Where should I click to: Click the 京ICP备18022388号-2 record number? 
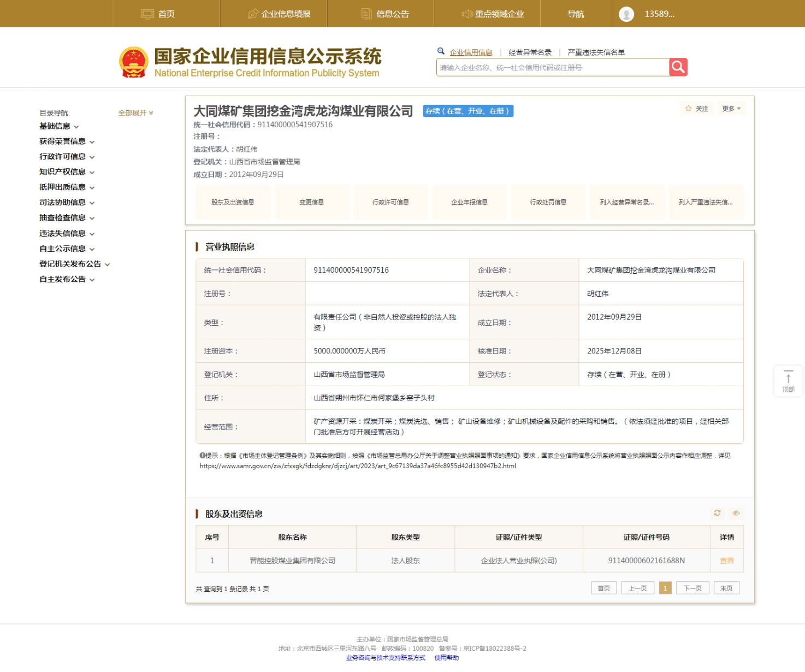coord(495,649)
